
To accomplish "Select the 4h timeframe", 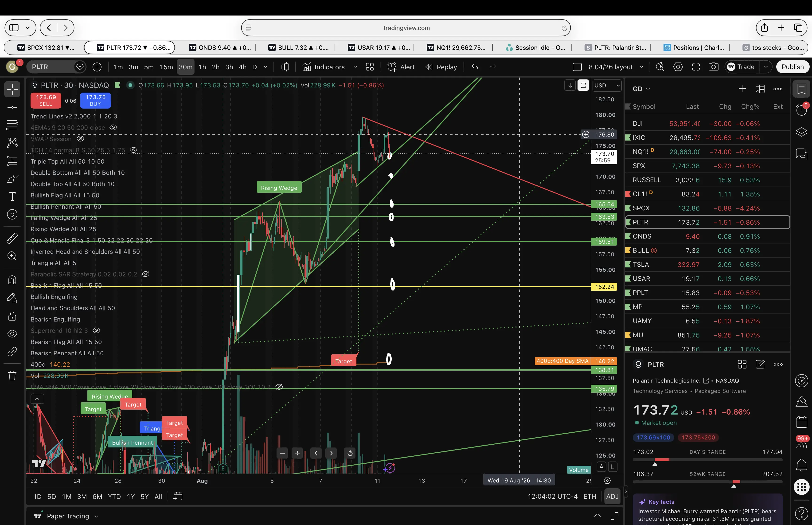I will [x=243, y=67].
